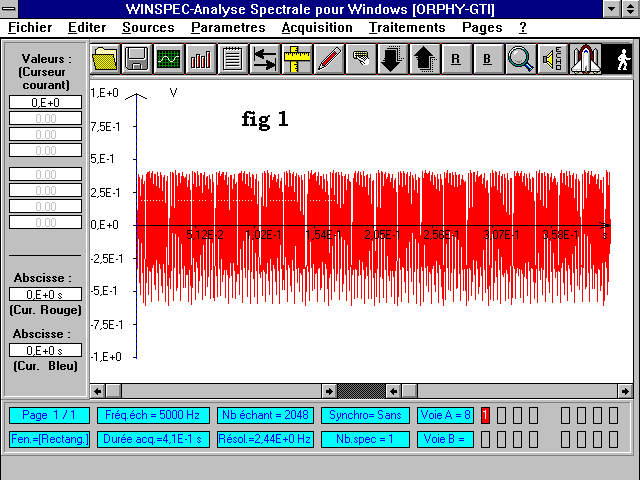Click the Résol.=2,44E+0 Hz button
Viewport: 640px width, 480px height.
pos(265,439)
